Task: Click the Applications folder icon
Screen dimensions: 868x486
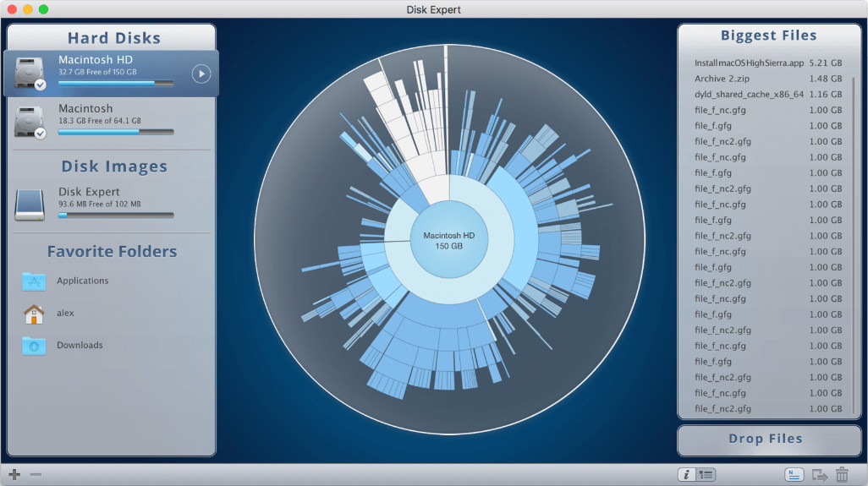Action: pos(34,281)
